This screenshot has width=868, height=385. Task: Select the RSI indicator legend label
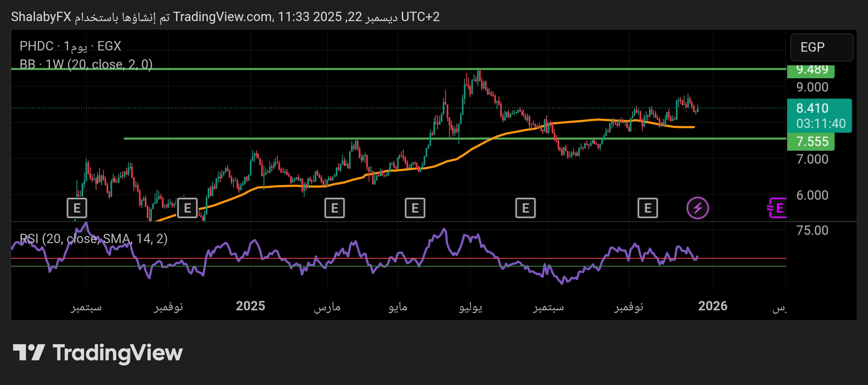[94, 238]
